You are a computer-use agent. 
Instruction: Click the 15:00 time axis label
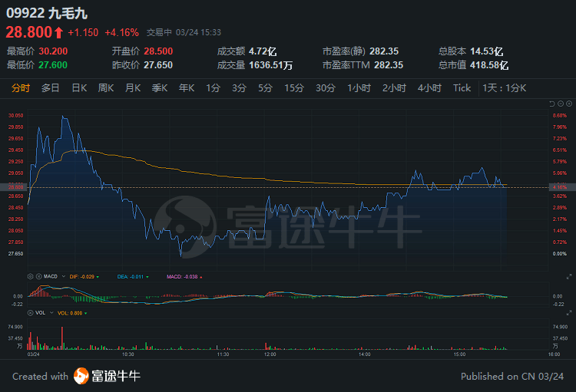click(459, 354)
